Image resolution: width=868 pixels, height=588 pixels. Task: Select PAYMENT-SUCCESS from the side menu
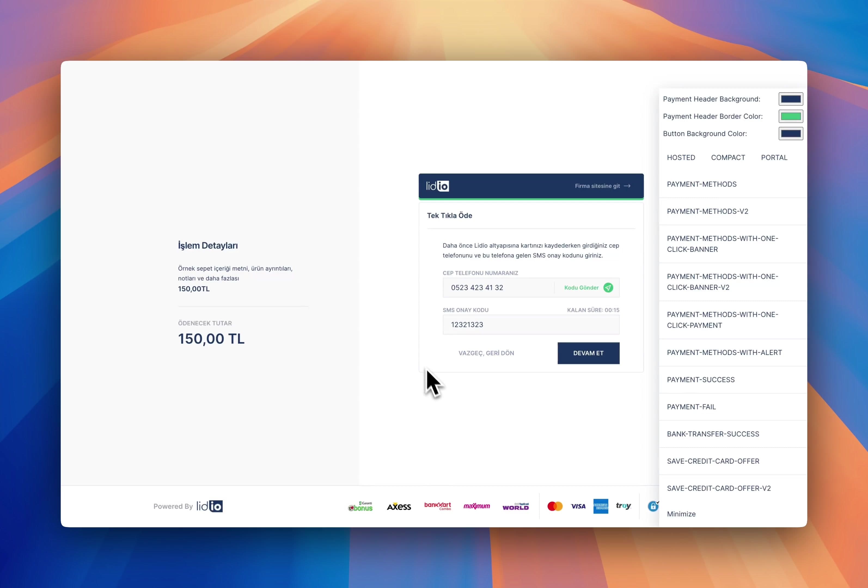[x=701, y=380]
